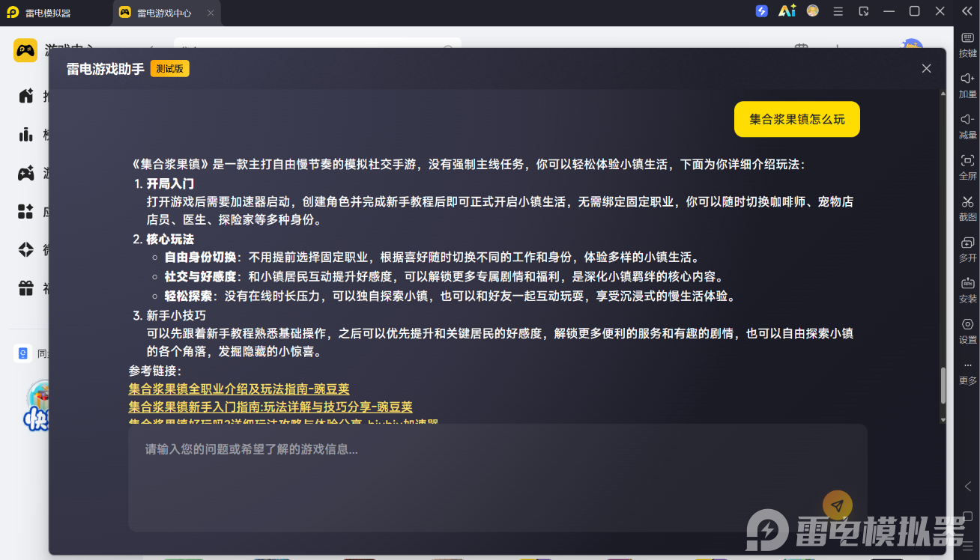980x560 pixels.
Task: Click the down arrow at the scrollbar's bottom
Action: (943, 419)
